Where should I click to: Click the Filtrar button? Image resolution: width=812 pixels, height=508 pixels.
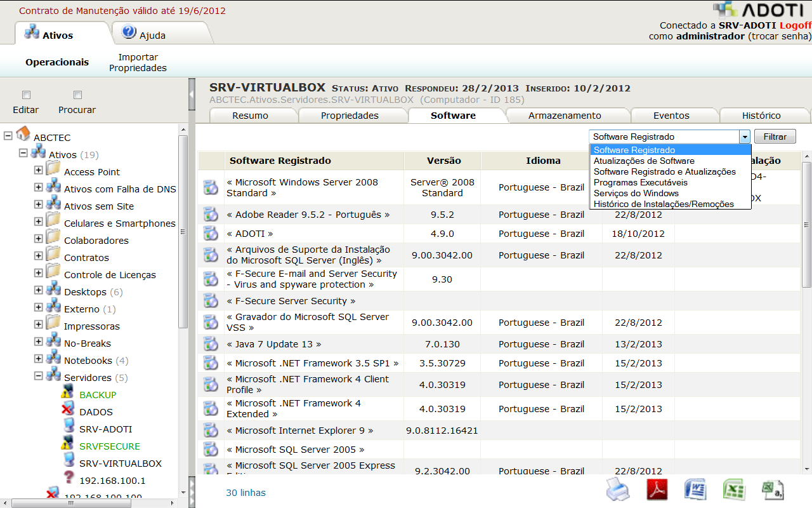tap(775, 137)
